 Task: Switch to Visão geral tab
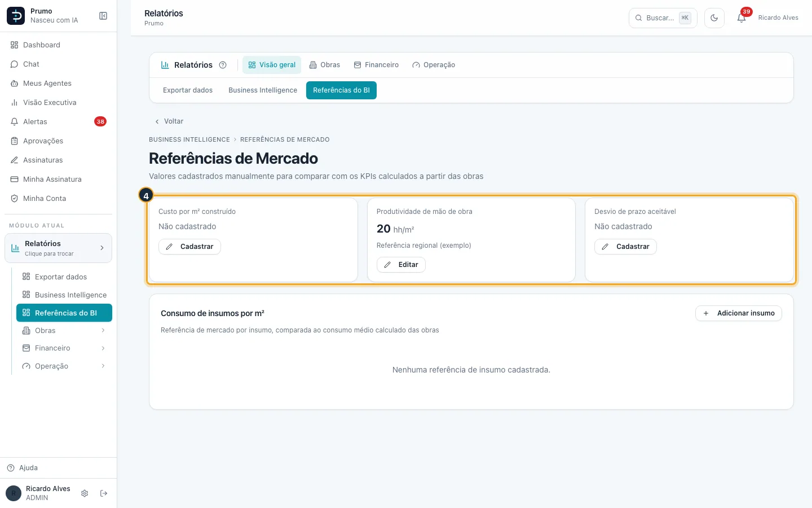click(272, 65)
